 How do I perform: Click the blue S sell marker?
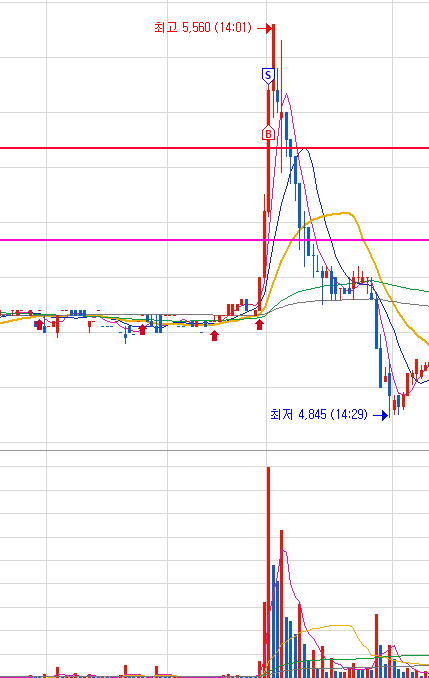(268, 76)
